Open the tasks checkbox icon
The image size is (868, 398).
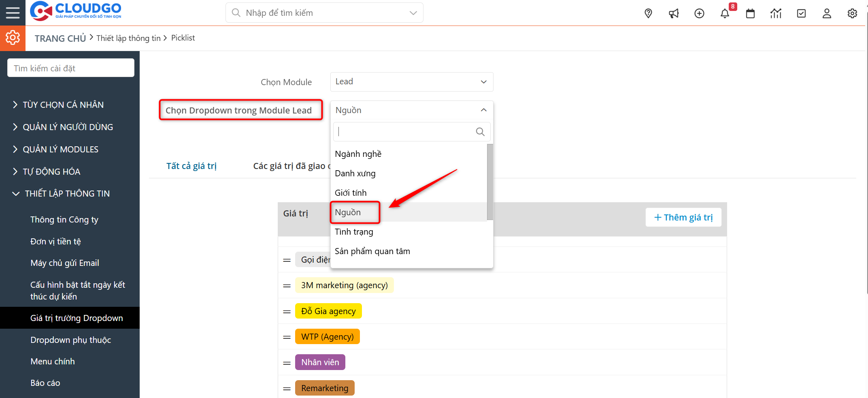click(801, 13)
